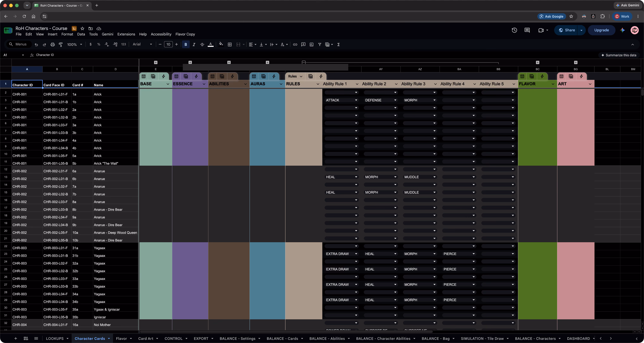Screen dimensions: 644x343
Task: Open the Ability Rule 1 filter dropdown
Action: coord(357,84)
